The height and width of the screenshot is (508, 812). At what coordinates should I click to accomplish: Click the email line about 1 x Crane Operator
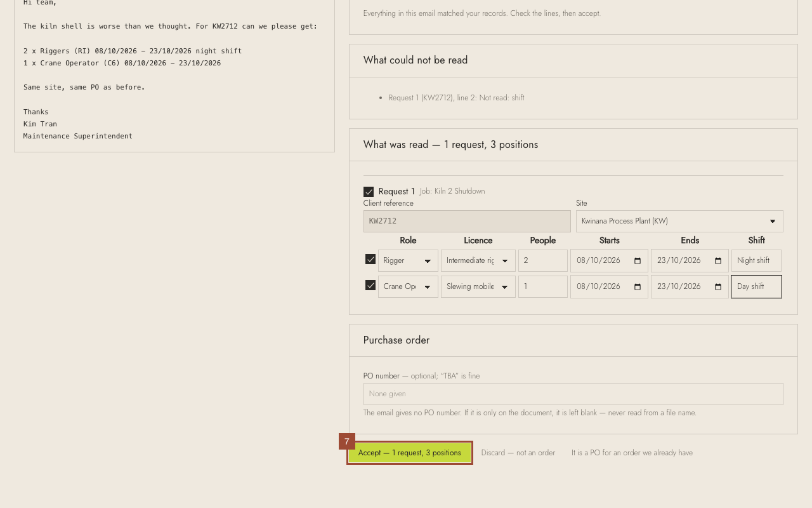click(122, 63)
